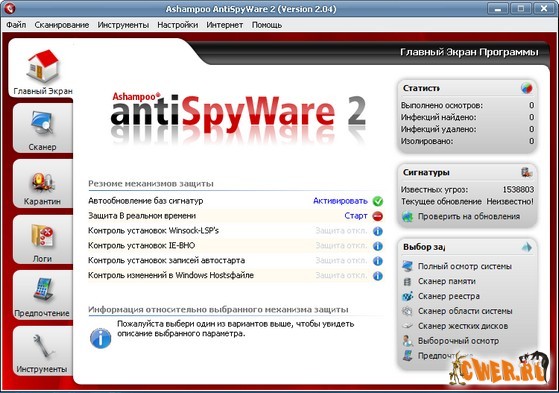Select the Защита В реальном времени row
Screen dimensions: 559x393
[236, 216]
